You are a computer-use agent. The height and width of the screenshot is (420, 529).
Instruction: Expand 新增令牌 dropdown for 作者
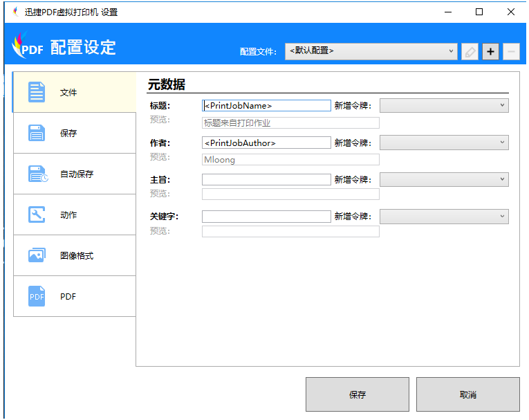pos(444,143)
